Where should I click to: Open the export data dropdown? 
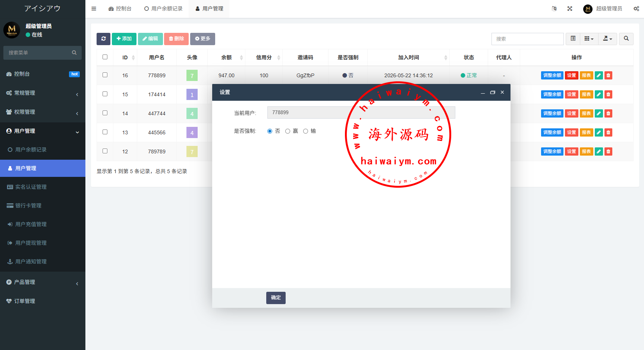coord(607,39)
